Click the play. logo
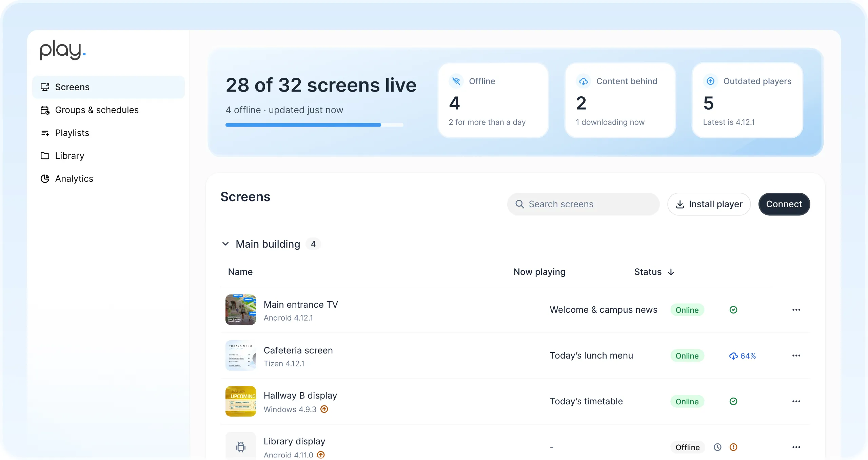The width and height of the screenshot is (868, 460). click(x=63, y=50)
